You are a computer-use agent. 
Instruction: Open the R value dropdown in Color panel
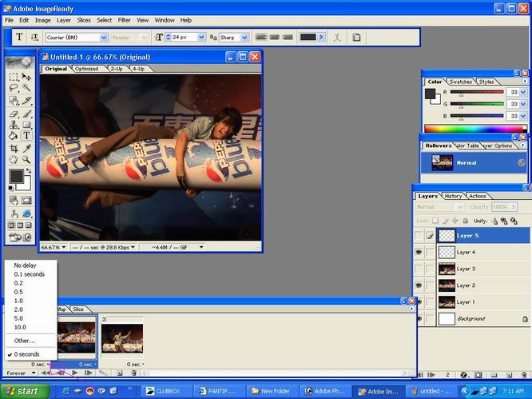pos(522,92)
